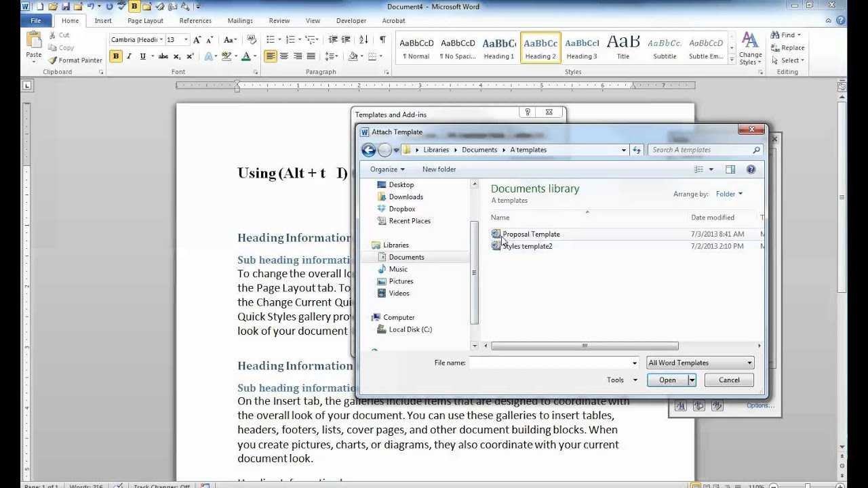Open the File menu
868x488 pixels.
pyautogui.click(x=35, y=20)
